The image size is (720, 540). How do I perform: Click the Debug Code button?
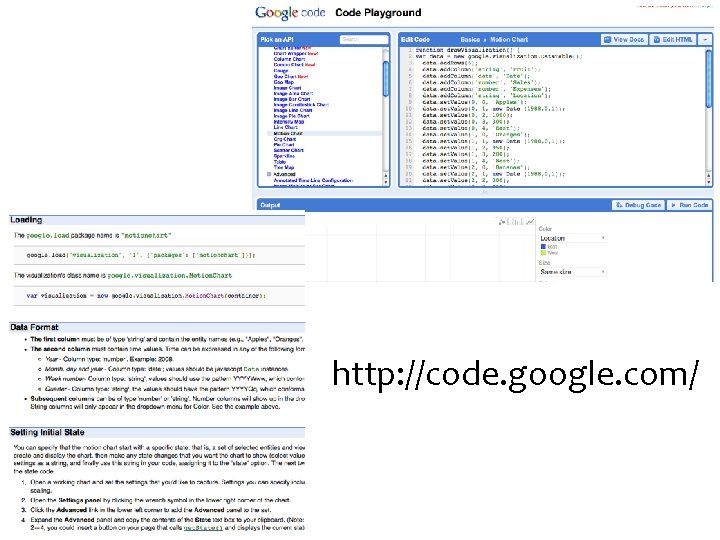pyautogui.click(x=639, y=205)
